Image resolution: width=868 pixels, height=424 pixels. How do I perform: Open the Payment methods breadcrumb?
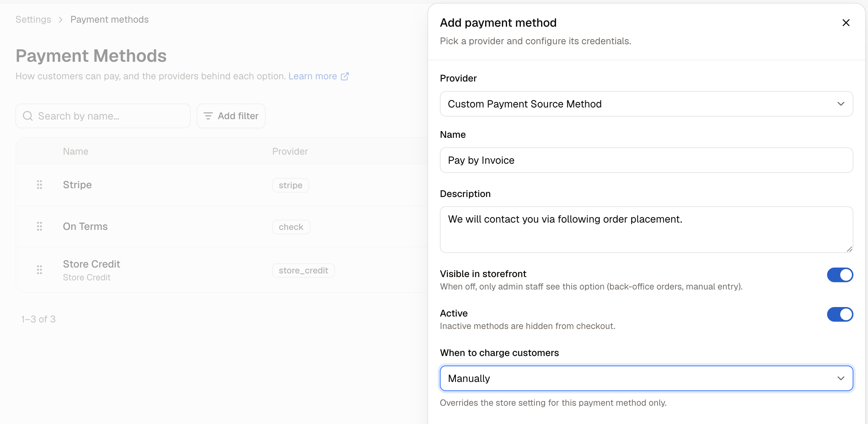pos(110,19)
